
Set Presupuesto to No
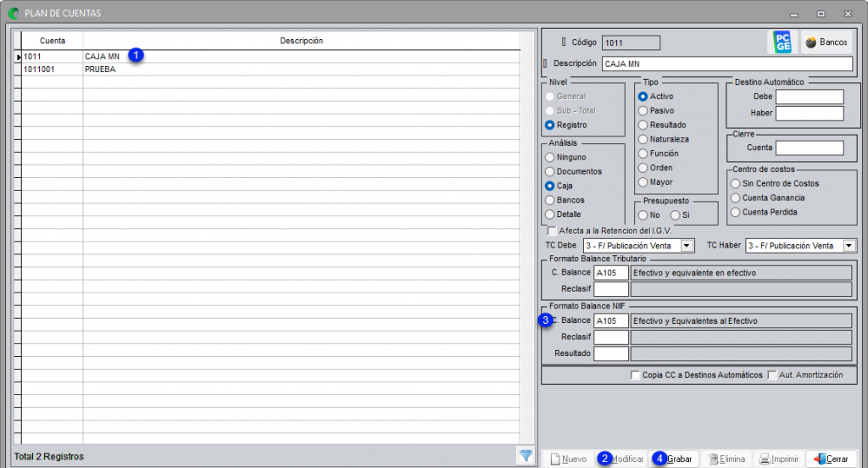643,214
